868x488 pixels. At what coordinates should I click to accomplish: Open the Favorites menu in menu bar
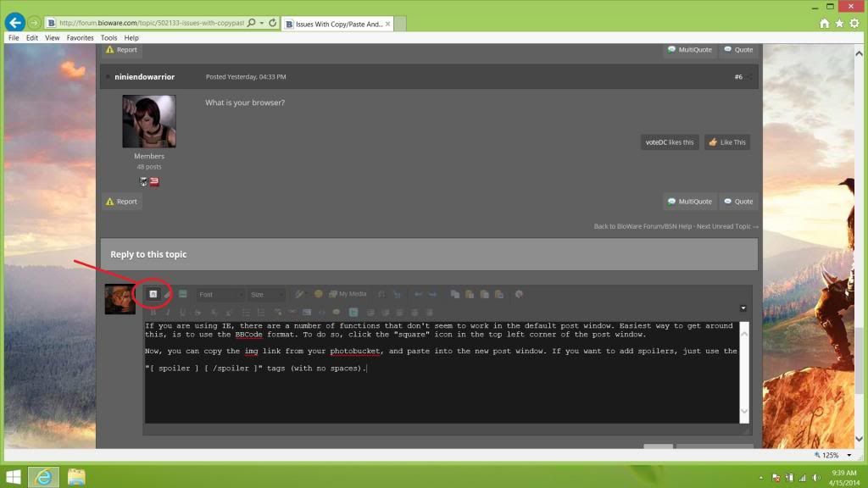click(81, 38)
